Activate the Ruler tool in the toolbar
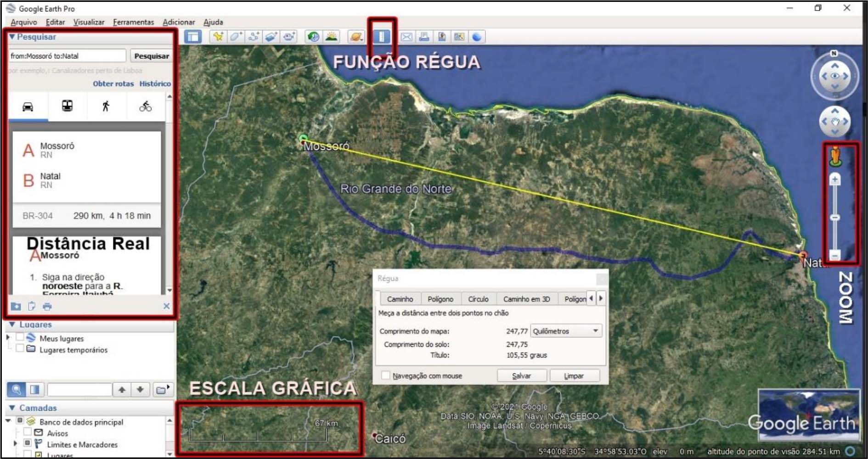The width and height of the screenshot is (868, 459). point(381,37)
